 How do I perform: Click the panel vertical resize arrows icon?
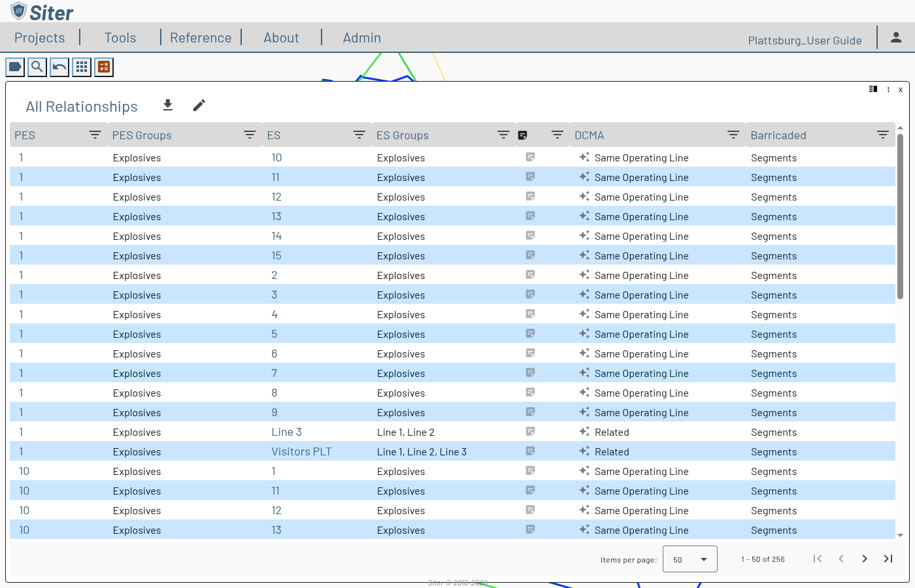tap(888, 90)
